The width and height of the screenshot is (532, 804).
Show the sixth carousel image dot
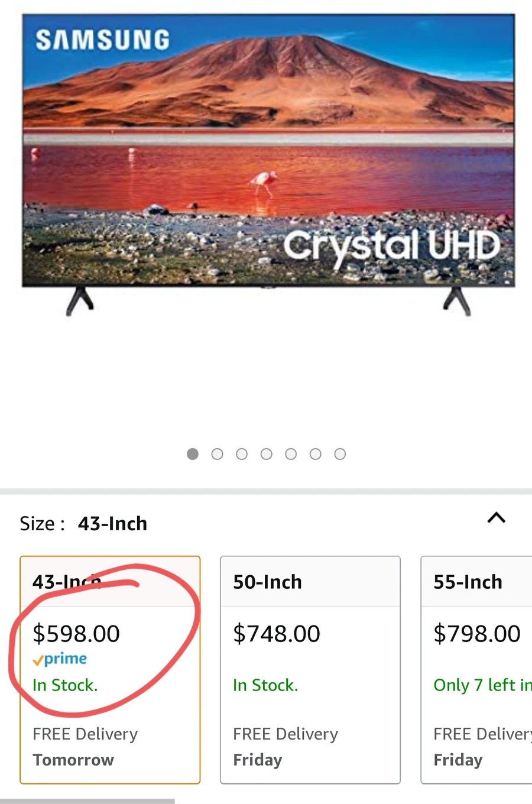tap(316, 454)
